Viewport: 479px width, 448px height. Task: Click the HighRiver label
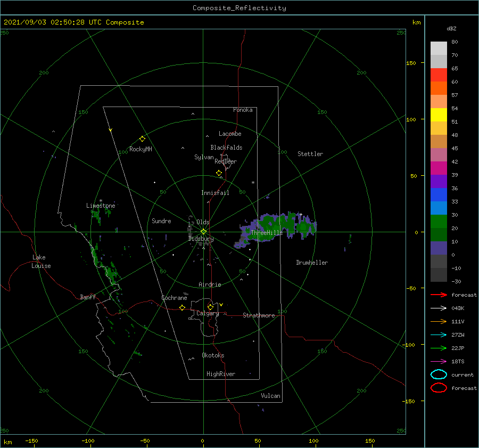[221, 374]
